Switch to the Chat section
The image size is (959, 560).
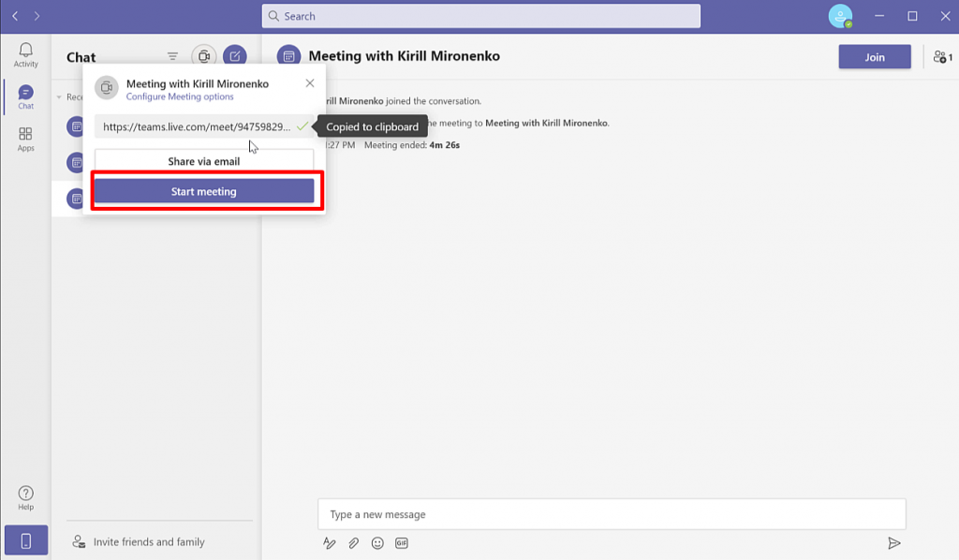(25, 96)
